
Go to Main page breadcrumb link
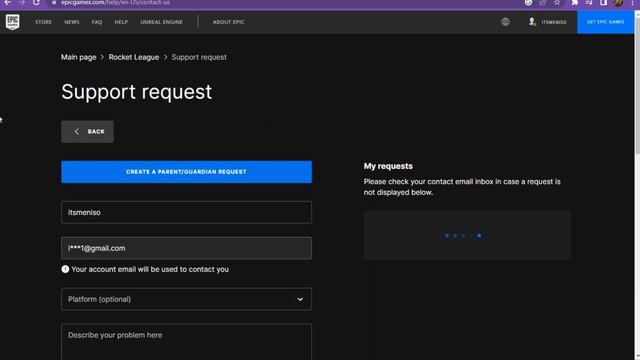[x=79, y=57]
